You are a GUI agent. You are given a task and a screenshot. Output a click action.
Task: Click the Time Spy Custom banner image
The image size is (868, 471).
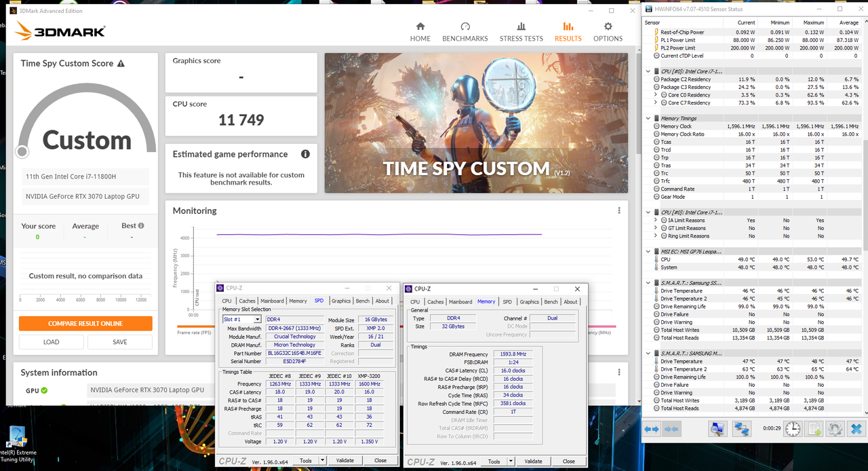point(476,123)
